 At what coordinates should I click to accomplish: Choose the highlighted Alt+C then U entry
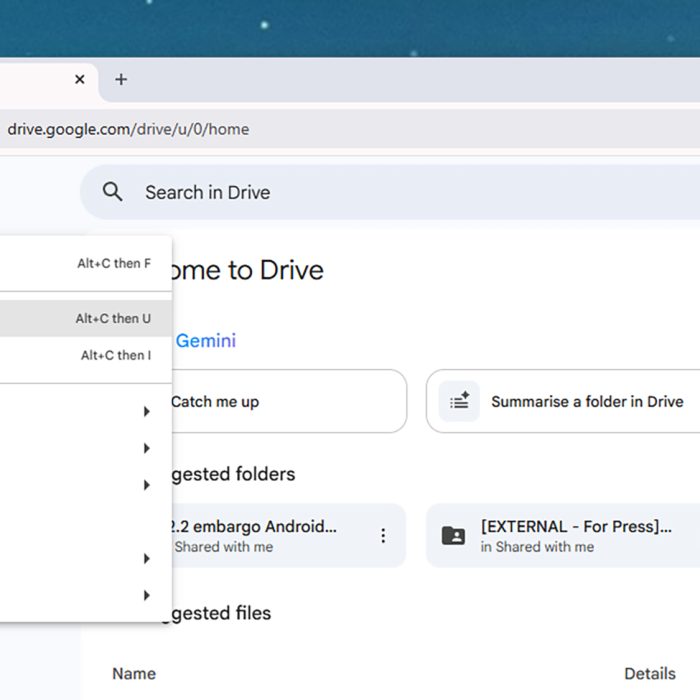(x=86, y=318)
